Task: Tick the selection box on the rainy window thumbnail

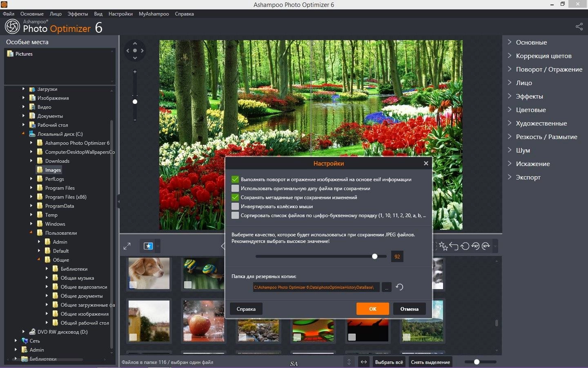Action: tap(133, 337)
